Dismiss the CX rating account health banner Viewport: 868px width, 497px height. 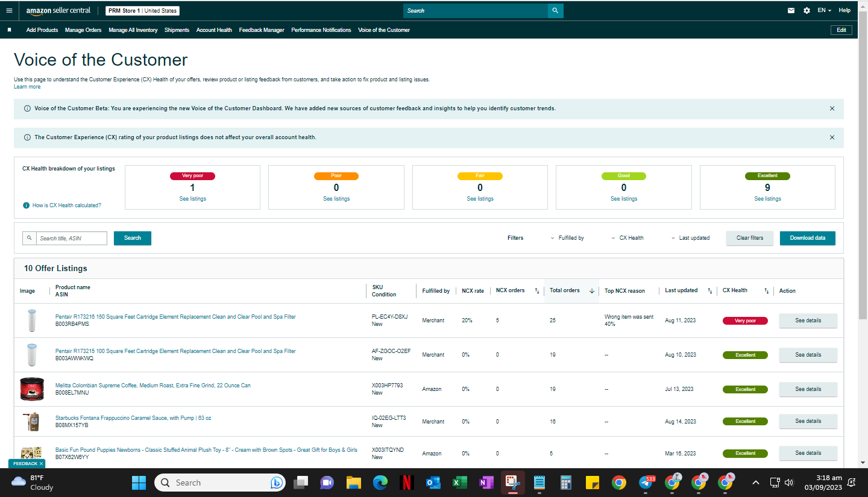832,137
